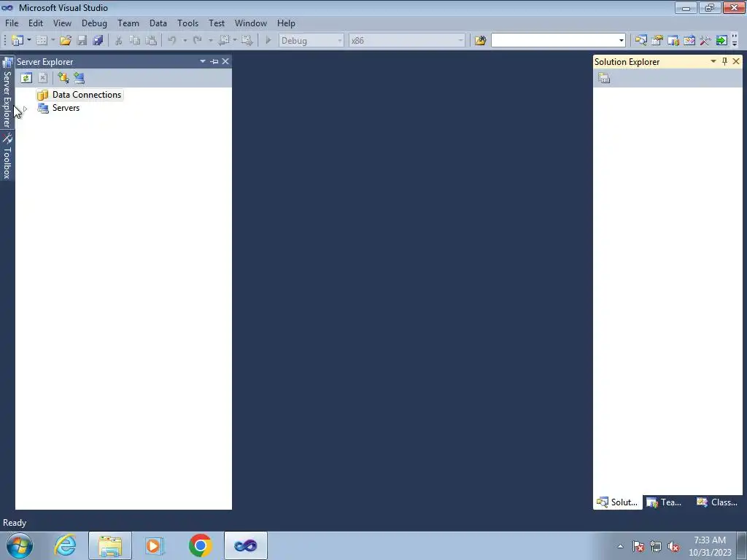
Task: Click inside the Find combo box
Action: [554, 41]
